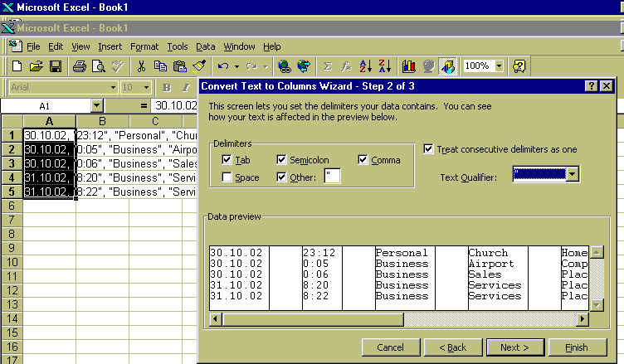The image size is (624, 364).
Task: Click data preview scroll right arrow
Action: coord(583,318)
